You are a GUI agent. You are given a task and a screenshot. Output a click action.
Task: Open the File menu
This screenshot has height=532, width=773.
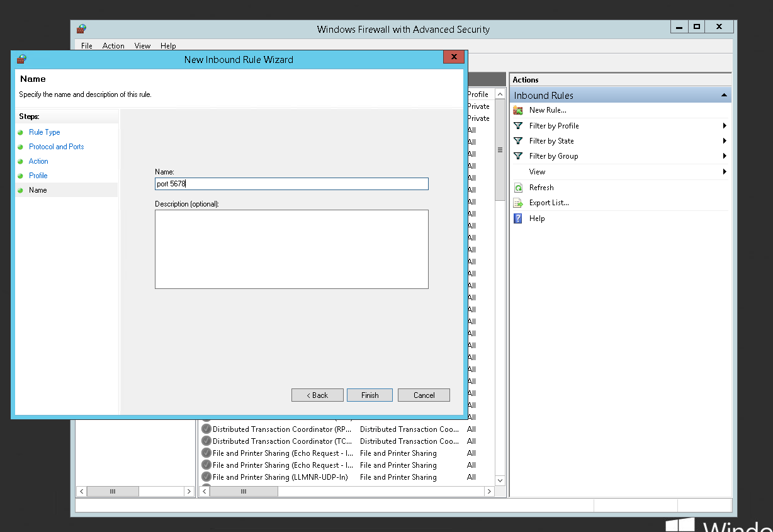pyautogui.click(x=87, y=46)
